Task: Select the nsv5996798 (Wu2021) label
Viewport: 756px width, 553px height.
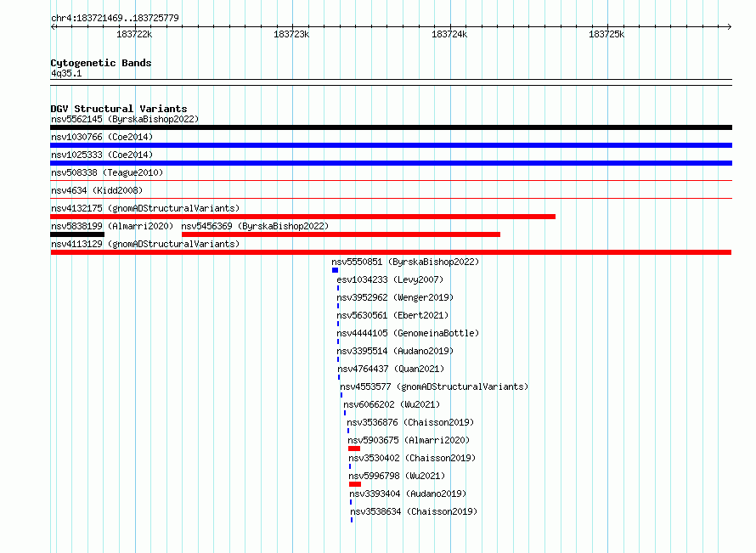Action: (397, 476)
